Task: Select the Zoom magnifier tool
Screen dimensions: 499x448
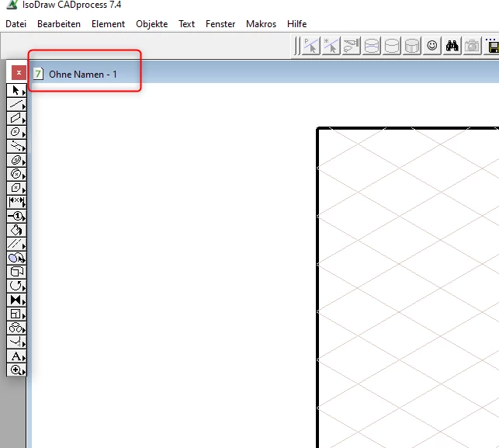Action: tap(16, 370)
